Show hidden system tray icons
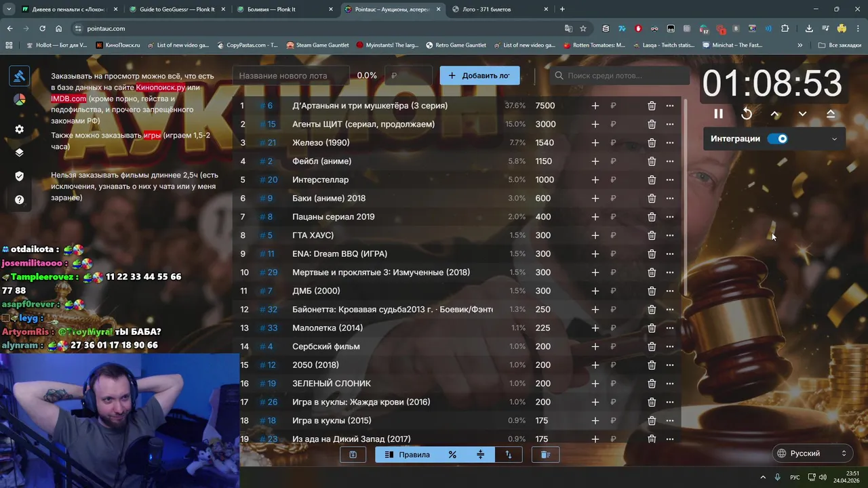The image size is (868, 488). tap(763, 477)
